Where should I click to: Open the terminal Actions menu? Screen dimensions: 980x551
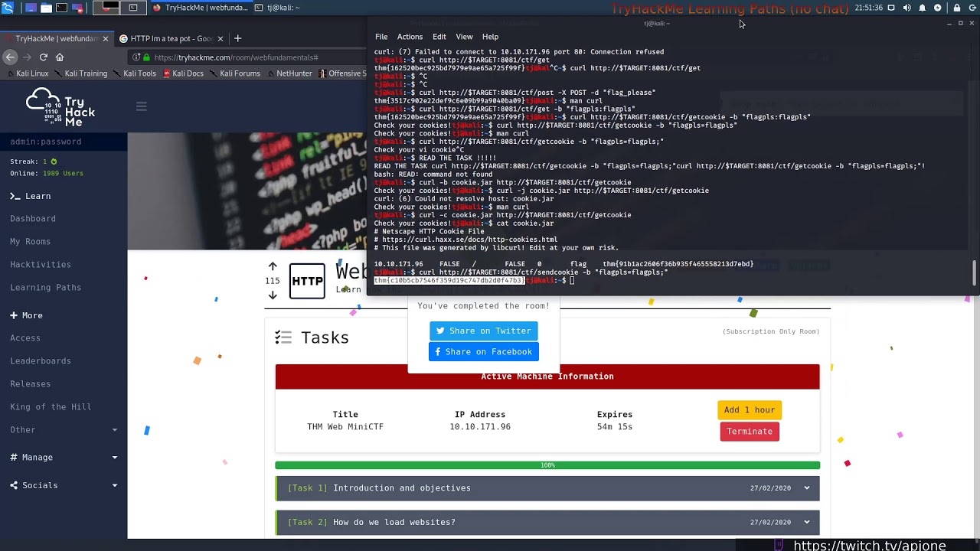410,37
